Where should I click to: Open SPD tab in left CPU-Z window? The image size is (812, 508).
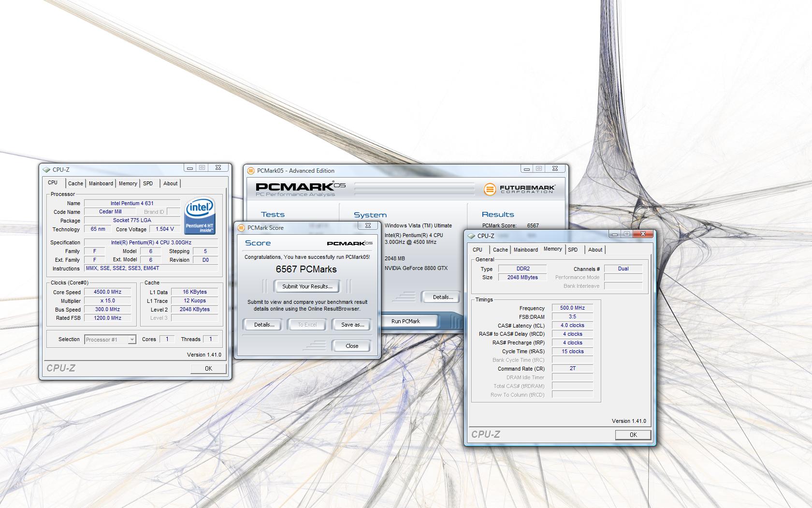tap(148, 184)
